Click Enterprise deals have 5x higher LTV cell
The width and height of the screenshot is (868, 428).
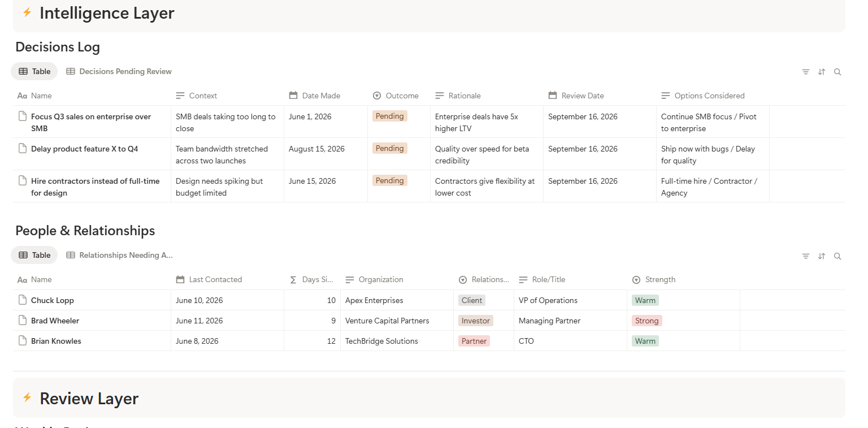coord(487,122)
